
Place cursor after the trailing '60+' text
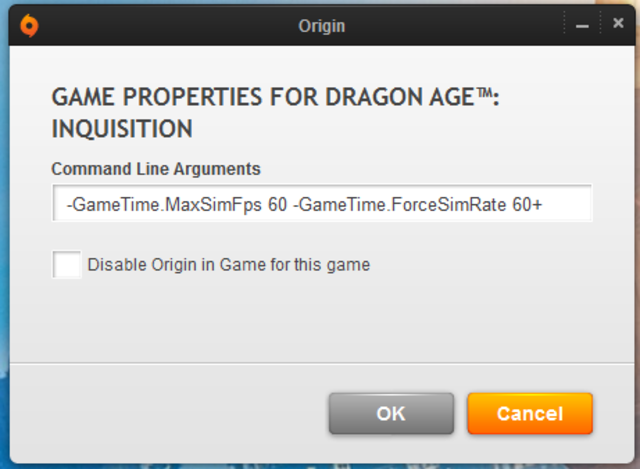(546, 205)
